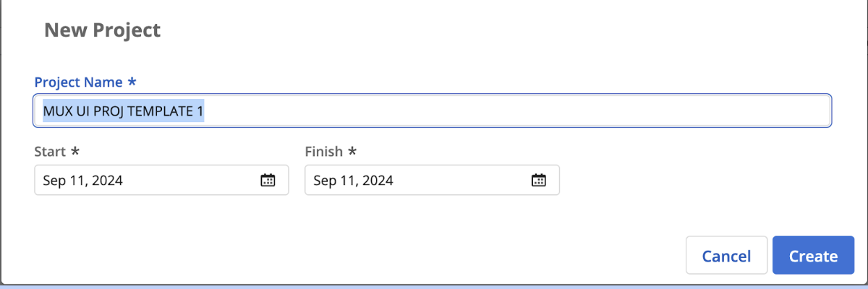This screenshot has height=289, width=868.
Task: Click the Project Name input field
Action: [506, 111]
